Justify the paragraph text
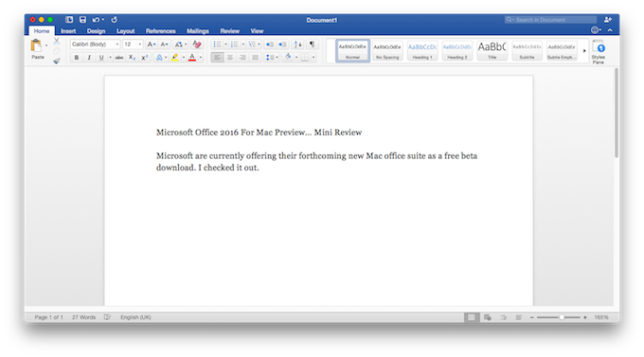The image size is (644, 357). click(255, 58)
